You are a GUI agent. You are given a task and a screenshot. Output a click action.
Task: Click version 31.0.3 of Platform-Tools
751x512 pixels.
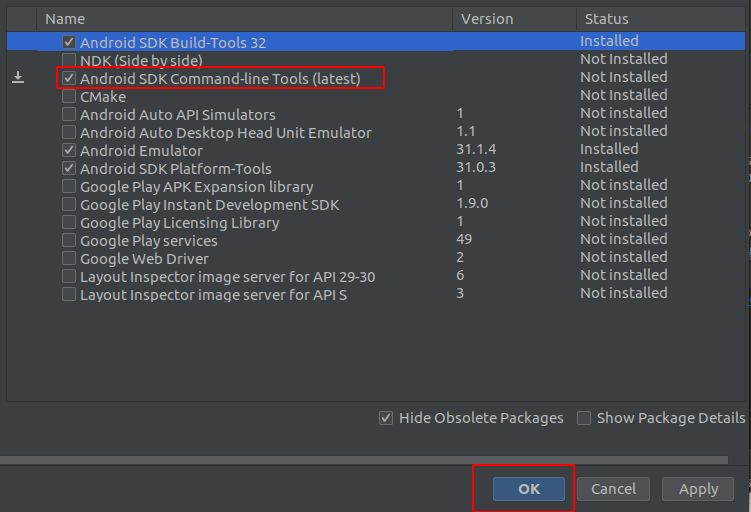coord(476,167)
